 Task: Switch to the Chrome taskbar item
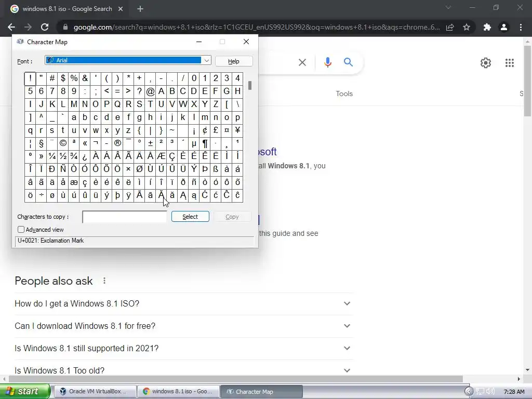pyautogui.click(x=178, y=392)
